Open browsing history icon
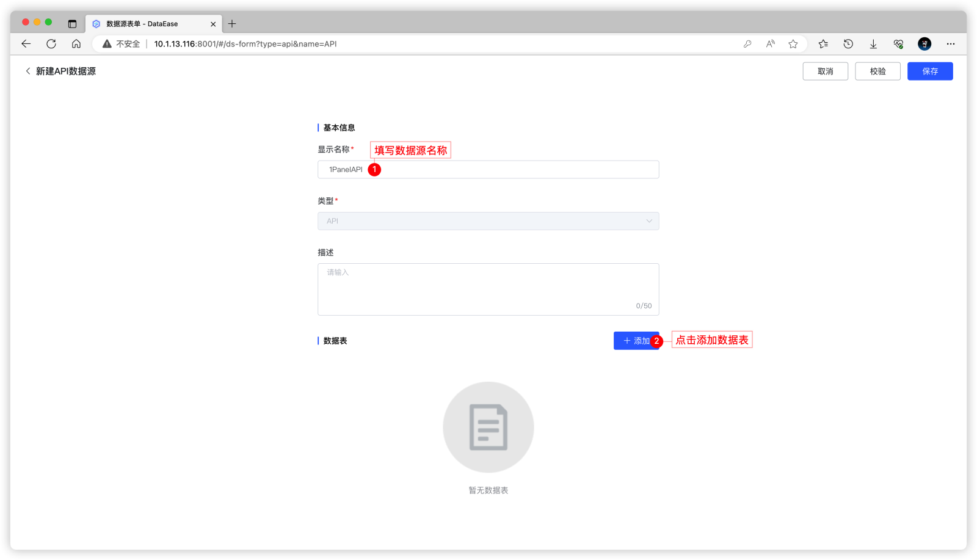Image resolution: width=977 pixels, height=560 pixels. 848,43
